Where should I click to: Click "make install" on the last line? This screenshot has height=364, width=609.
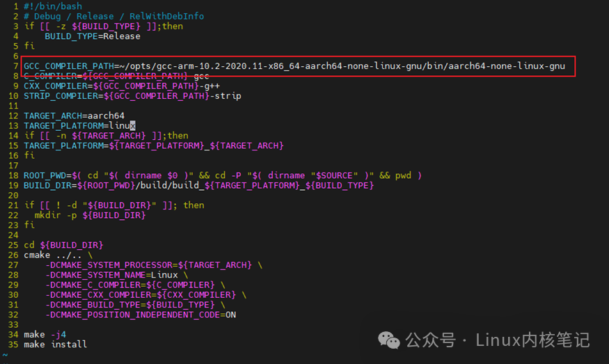pos(55,344)
